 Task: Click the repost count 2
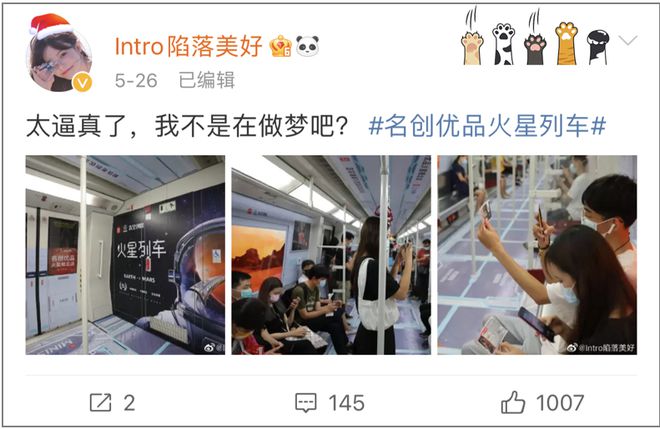[129, 403]
